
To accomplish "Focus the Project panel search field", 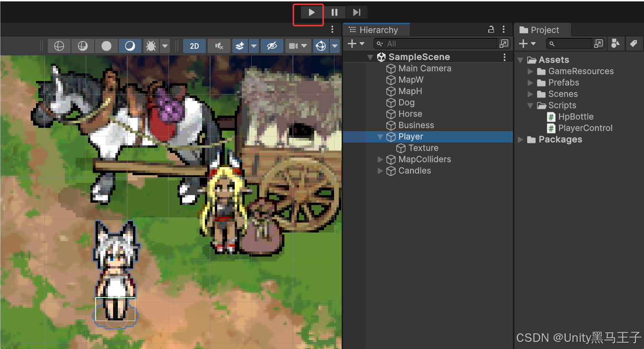I will click(569, 44).
